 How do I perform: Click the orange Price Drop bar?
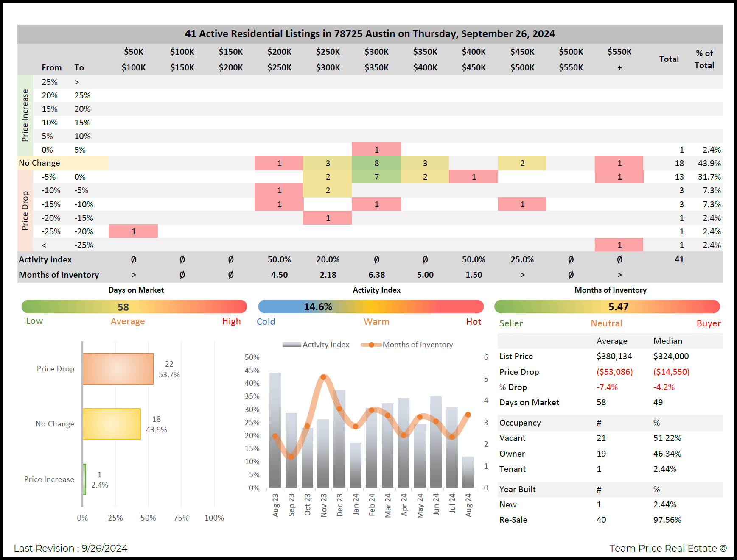tap(118, 369)
